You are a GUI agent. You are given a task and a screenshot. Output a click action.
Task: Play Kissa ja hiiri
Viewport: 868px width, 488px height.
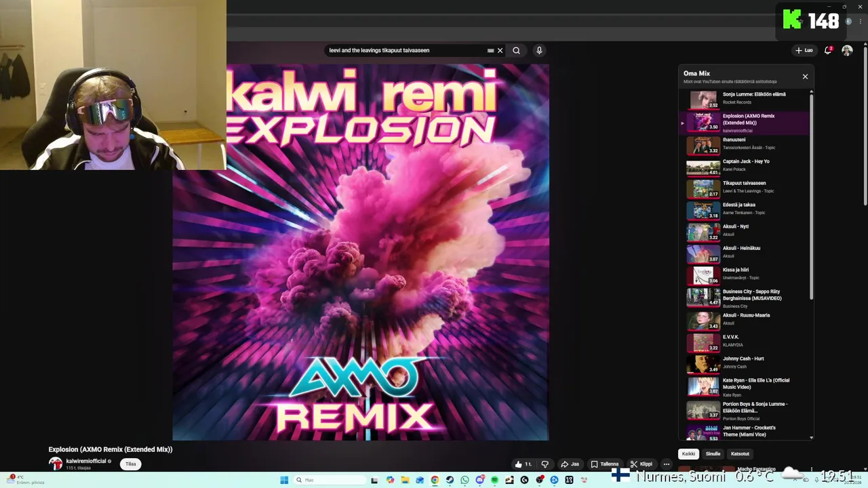(x=744, y=274)
